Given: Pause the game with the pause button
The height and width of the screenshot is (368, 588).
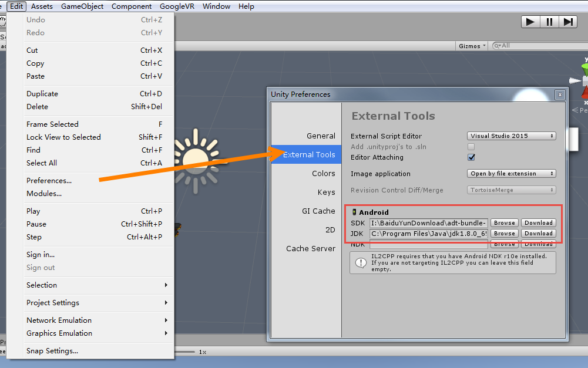Looking at the screenshot, I should [x=549, y=22].
